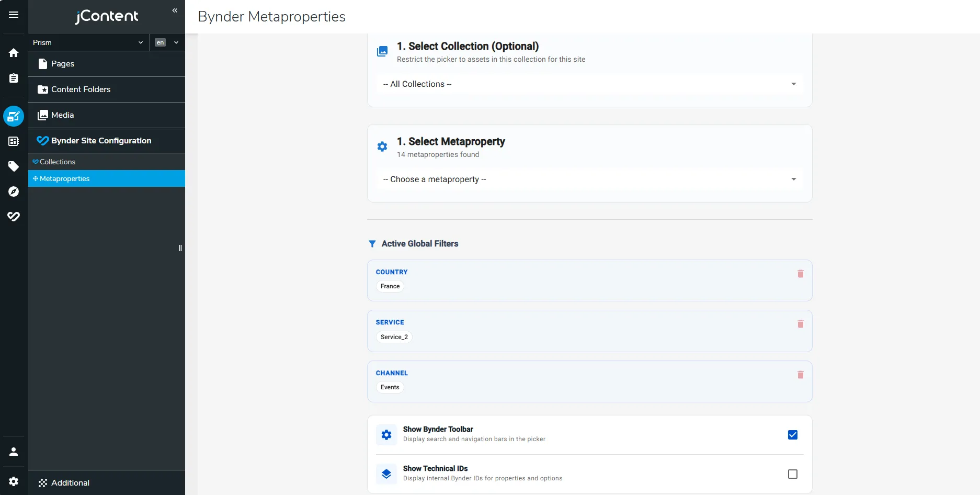Select the Metaproperties tree item
This screenshot has height=495, width=980.
click(x=107, y=178)
